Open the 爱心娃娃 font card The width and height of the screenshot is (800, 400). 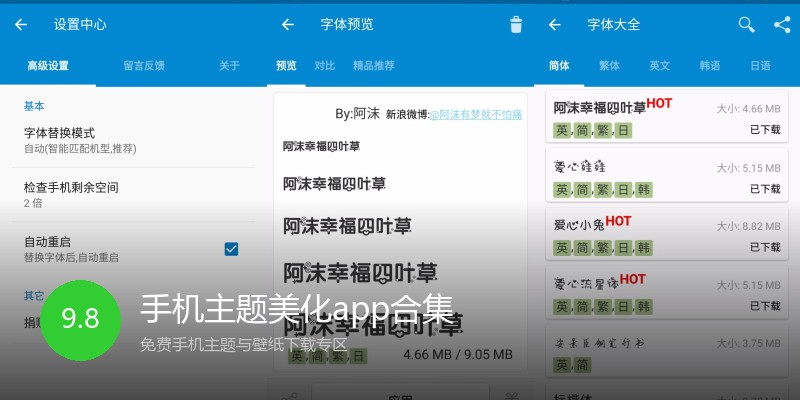667,175
